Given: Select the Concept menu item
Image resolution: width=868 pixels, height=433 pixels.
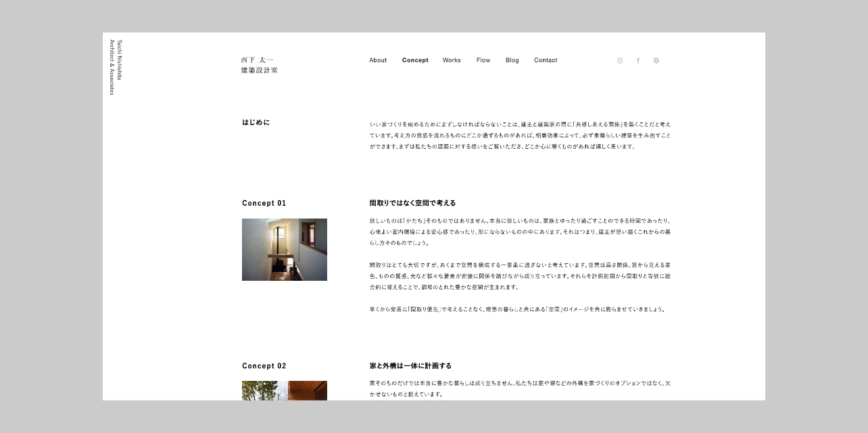Looking at the screenshot, I should [415, 60].
